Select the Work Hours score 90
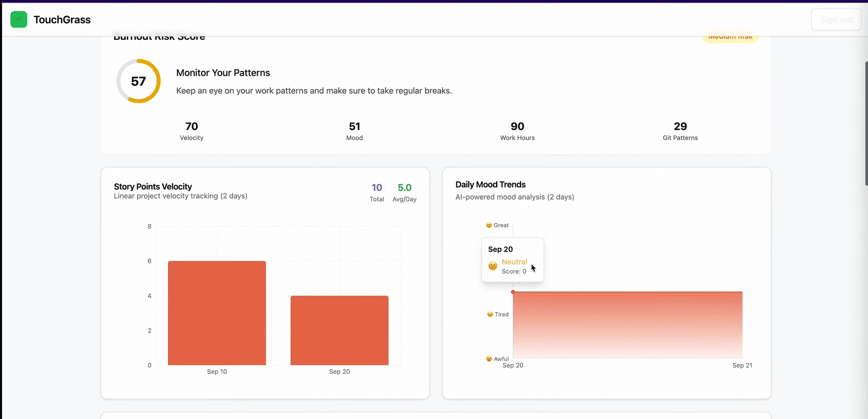The width and height of the screenshot is (868, 419). [x=517, y=126]
